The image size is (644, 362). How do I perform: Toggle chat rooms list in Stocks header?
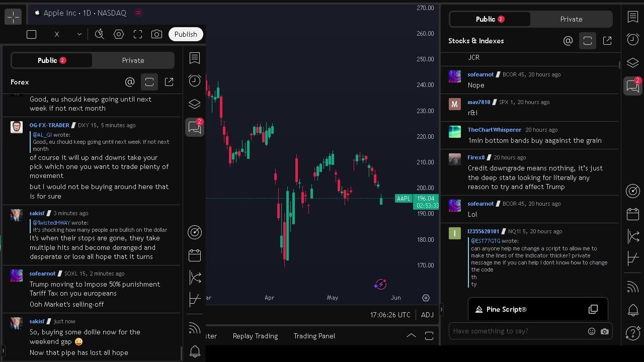[588, 41]
